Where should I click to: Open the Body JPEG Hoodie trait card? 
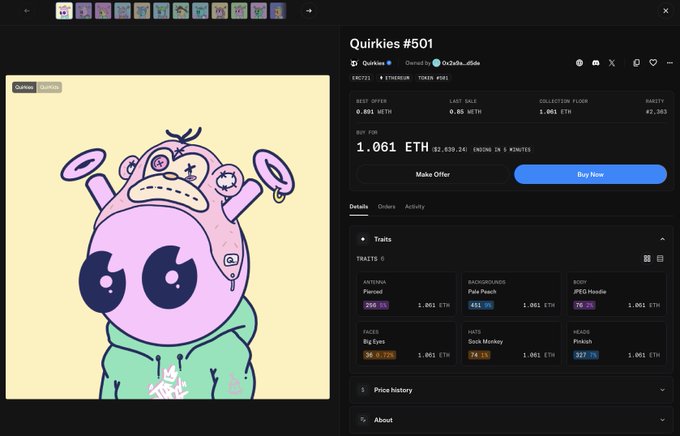(x=616, y=295)
